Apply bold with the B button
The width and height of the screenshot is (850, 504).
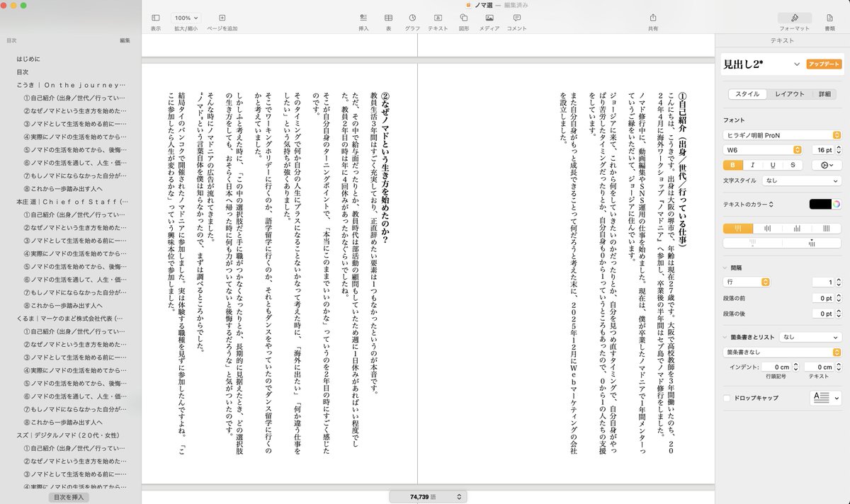(x=732, y=165)
